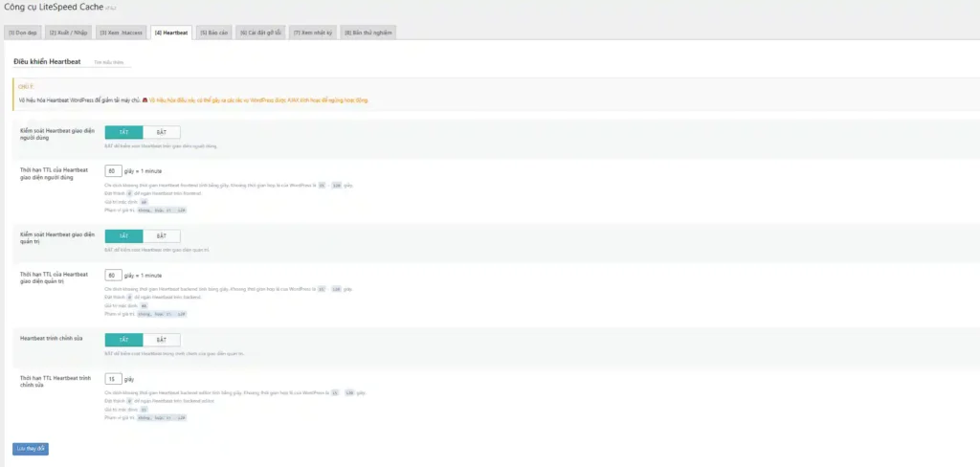Click the Thời hạn TTL của Heartbeat giao diện người dùng label

click(x=54, y=174)
